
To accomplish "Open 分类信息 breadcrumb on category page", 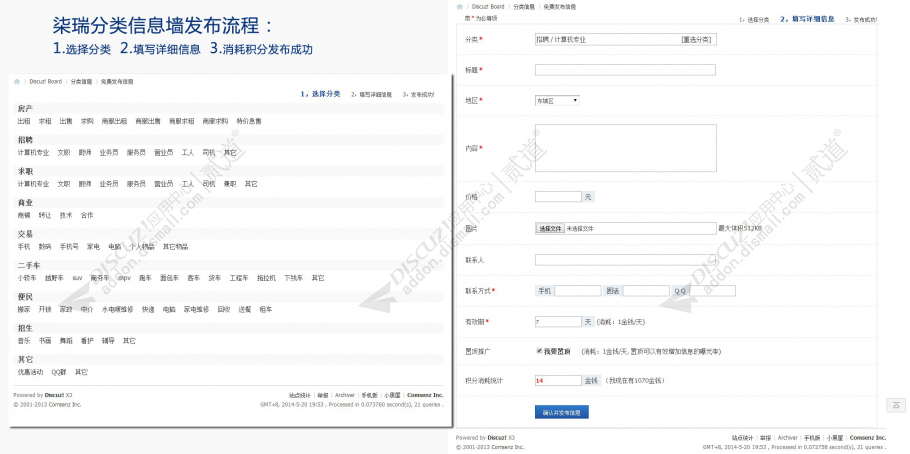I will coord(81,82).
